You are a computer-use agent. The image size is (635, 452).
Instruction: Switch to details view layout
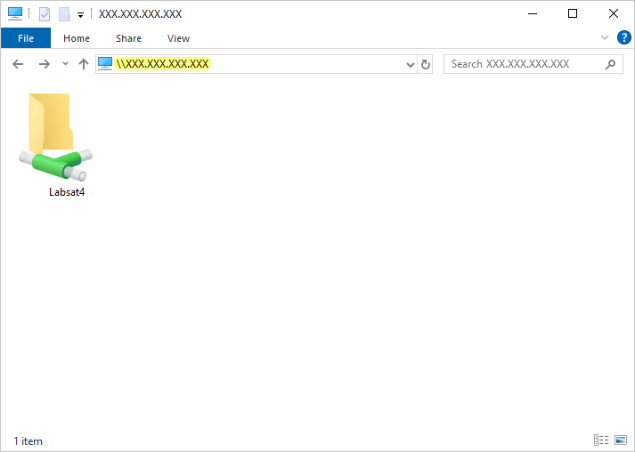601,440
